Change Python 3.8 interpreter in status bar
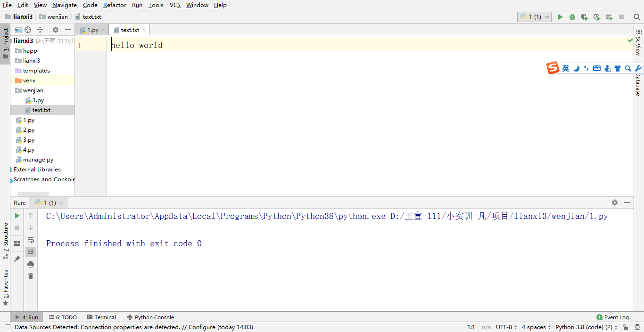The image size is (644, 332). click(586, 327)
